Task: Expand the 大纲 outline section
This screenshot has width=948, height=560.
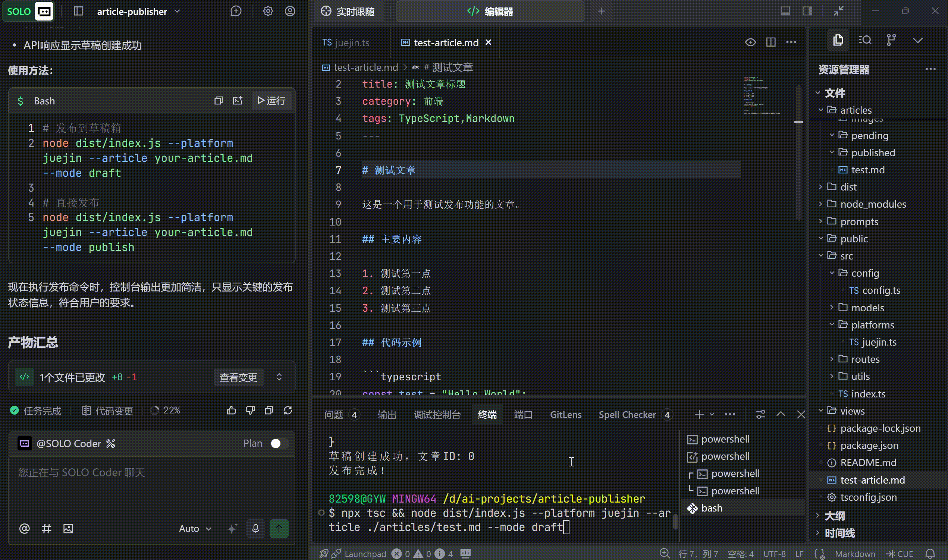Action: pos(834,516)
